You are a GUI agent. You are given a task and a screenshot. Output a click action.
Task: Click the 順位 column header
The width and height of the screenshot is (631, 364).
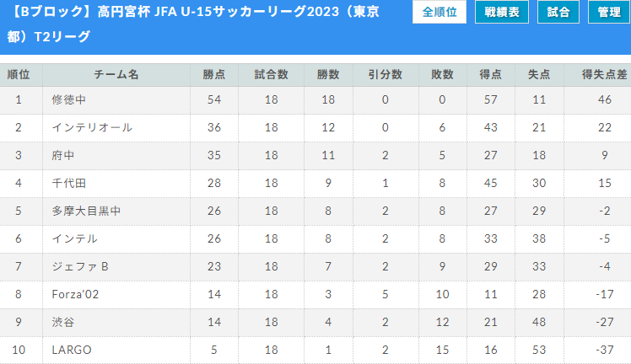tap(19, 75)
